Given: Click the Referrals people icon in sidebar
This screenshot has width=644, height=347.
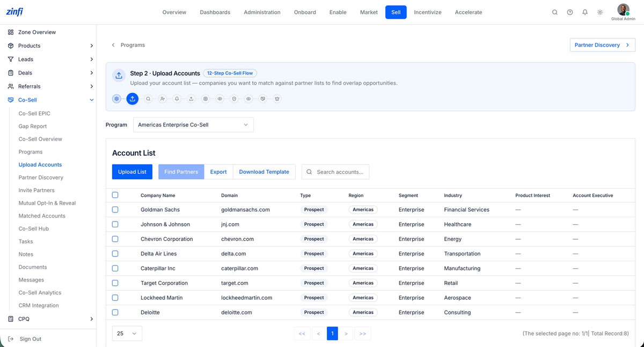Looking at the screenshot, I should point(11,86).
